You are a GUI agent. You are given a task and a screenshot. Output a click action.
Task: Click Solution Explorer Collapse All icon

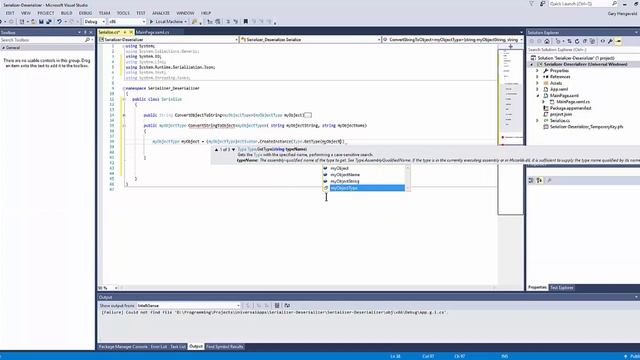pos(584,41)
